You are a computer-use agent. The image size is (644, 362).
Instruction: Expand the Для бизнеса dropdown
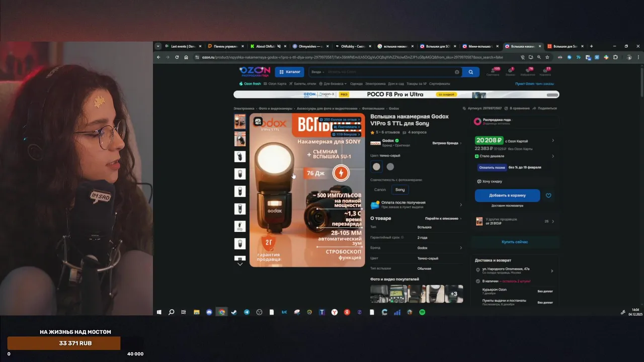[x=333, y=83]
